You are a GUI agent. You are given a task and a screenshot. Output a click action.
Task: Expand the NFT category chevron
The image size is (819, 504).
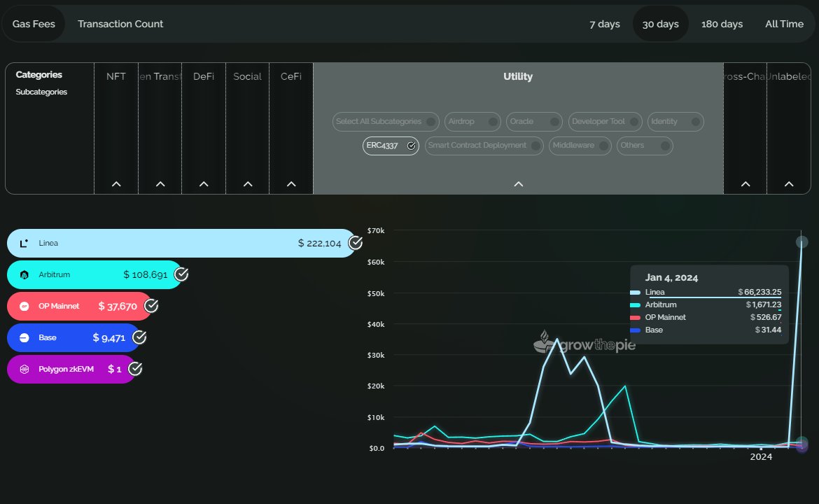coord(116,184)
